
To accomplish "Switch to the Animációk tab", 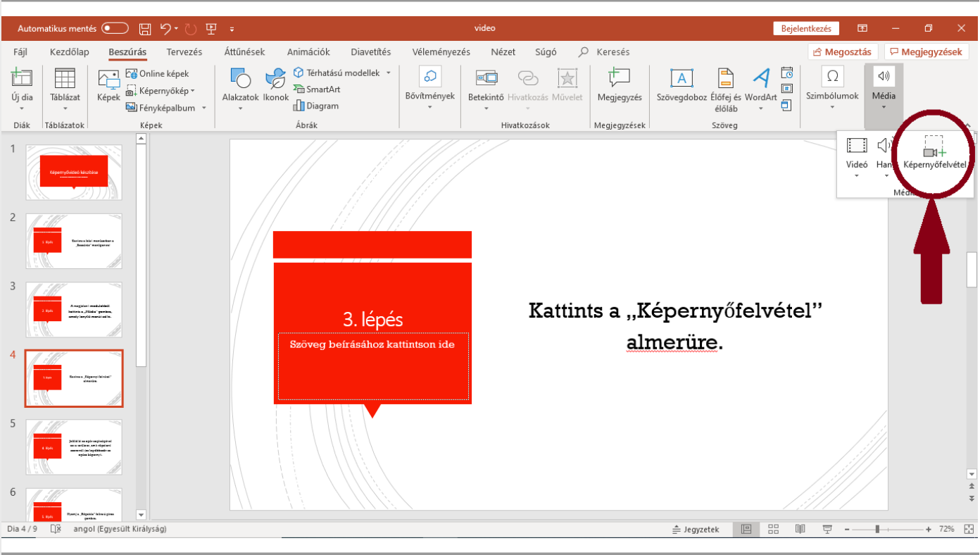I will [308, 52].
